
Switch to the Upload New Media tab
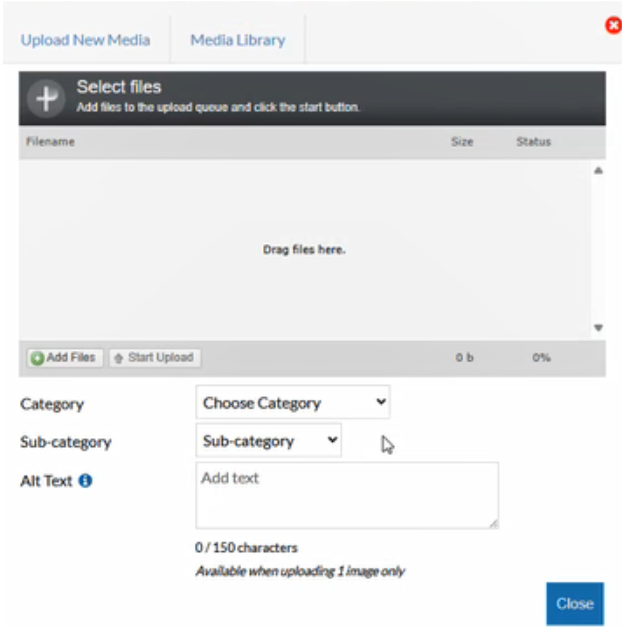85,40
